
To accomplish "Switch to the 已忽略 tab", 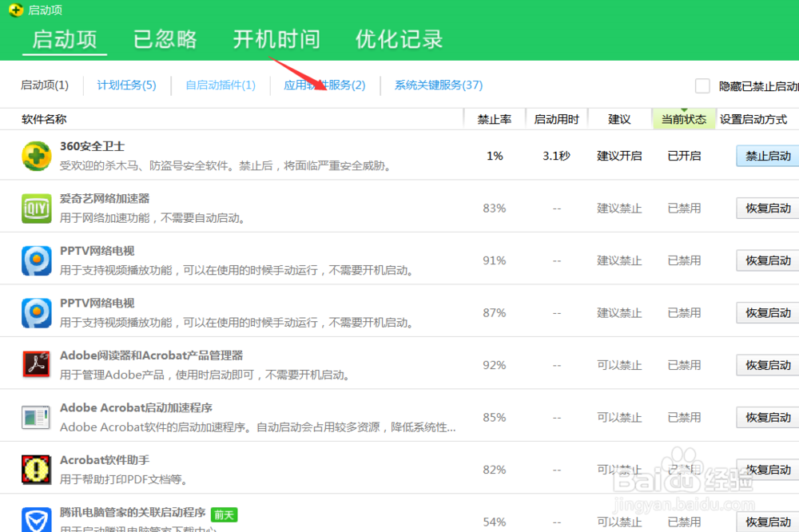I will tap(165, 38).
